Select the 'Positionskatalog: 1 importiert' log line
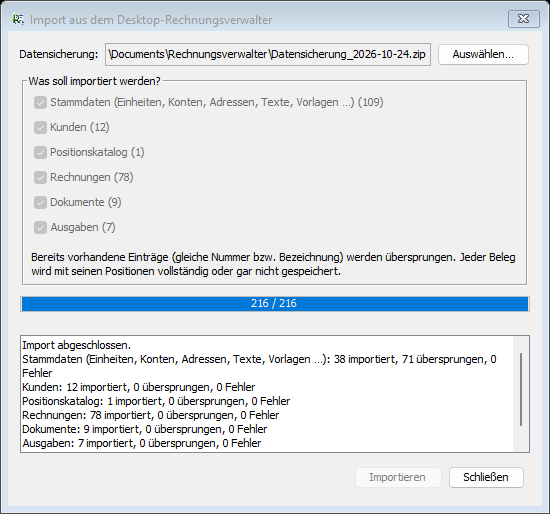The height and width of the screenshot is (514, 550). (156, 401)
